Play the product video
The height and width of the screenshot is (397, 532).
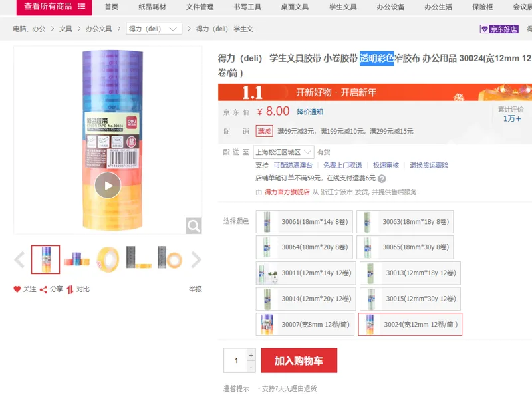(108, 186)
